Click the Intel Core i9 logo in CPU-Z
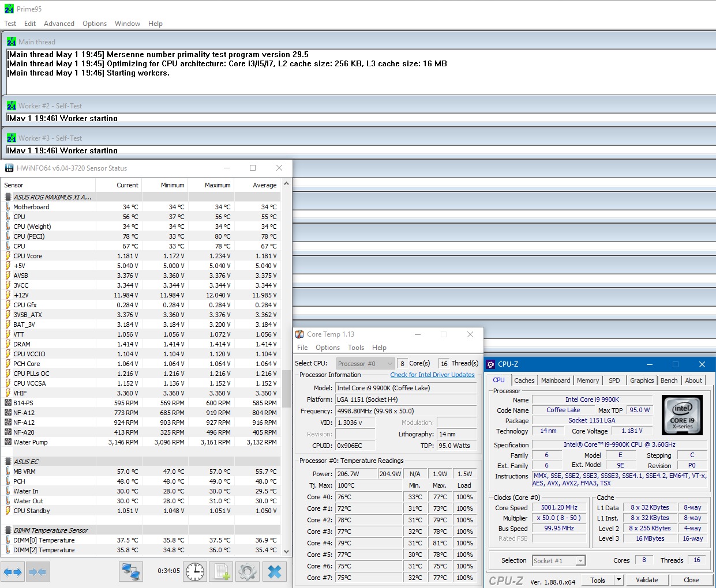Image resolution: width=716 pixels, height=588 pixels. click(x=682, y=414)
